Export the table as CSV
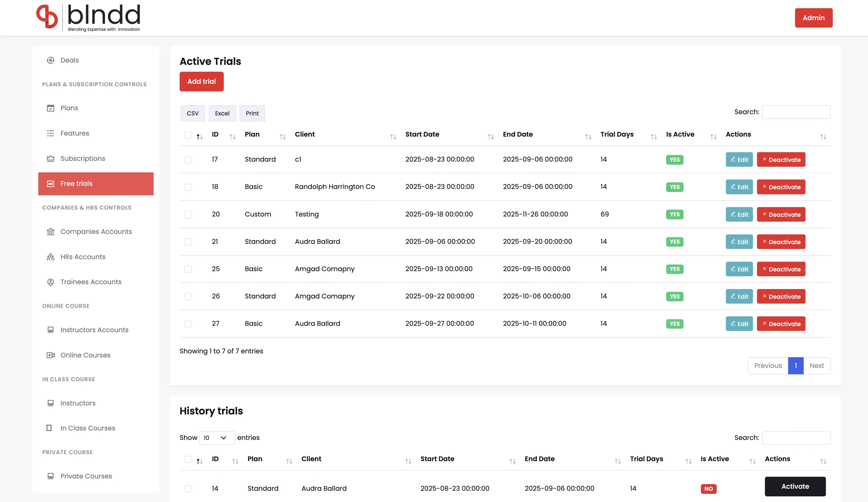868x502 pixels. [x=193, y=113]
